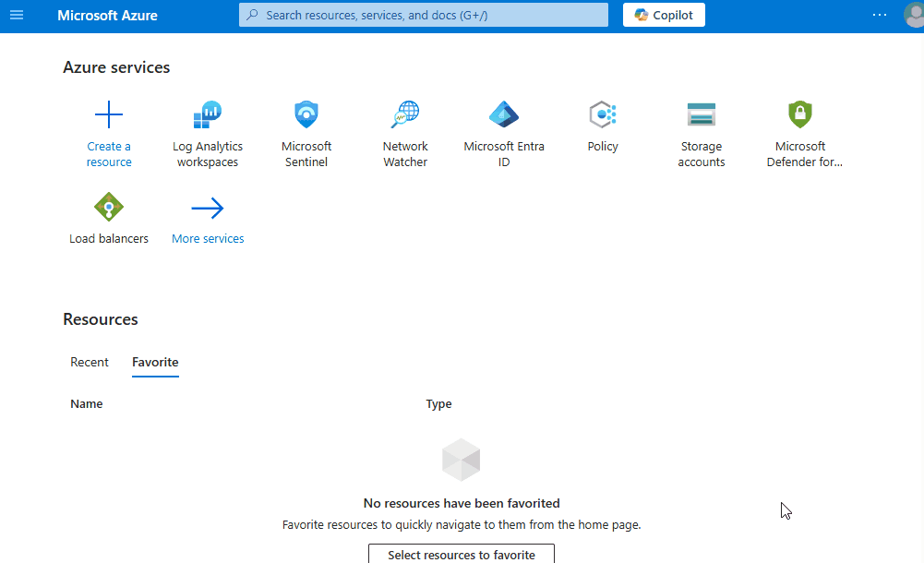Click the Microsoft Sentinel label
Screen dimensions: 924x563
point(306,154)
